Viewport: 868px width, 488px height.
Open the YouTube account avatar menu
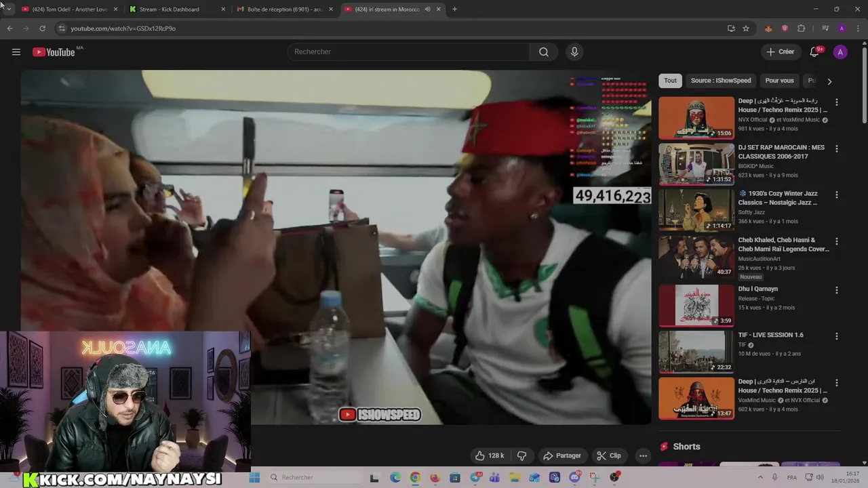[840, 52]
